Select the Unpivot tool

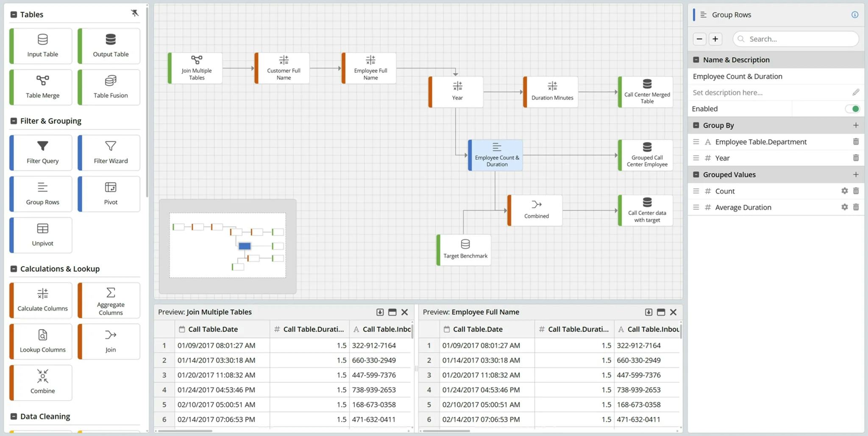(40, 235)
